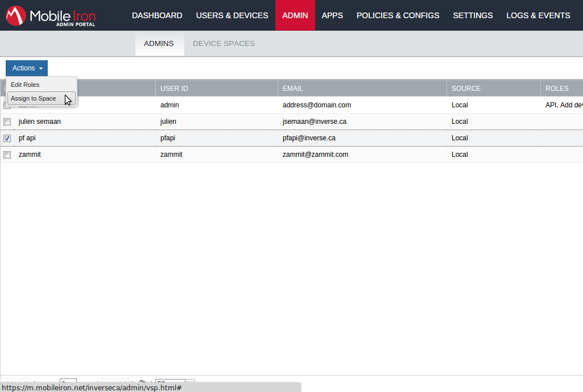Sort by Email column header
Viewport: 583px width, 392px height.
click(293, 89)
